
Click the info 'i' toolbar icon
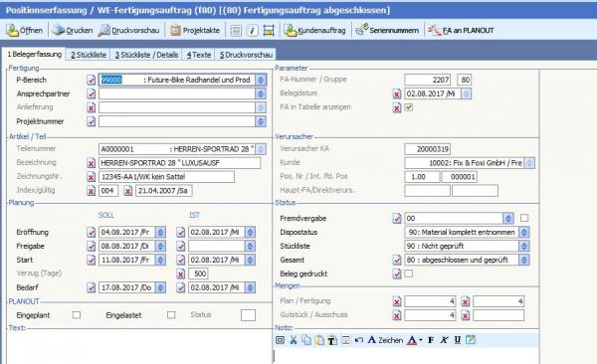(252, 31)
